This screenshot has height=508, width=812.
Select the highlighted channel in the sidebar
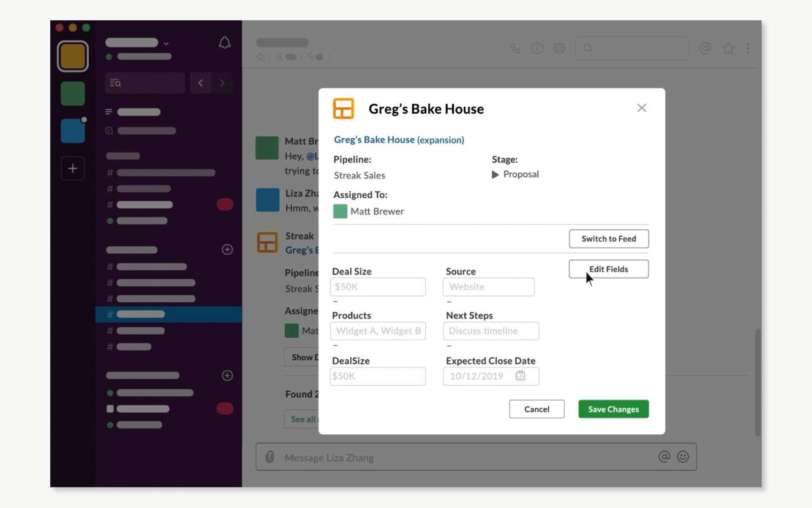pyautogui.click(x=169, y=314)
